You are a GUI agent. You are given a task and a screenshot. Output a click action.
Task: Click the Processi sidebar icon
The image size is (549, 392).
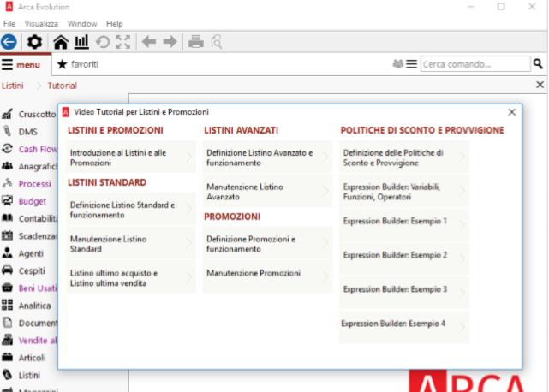click(x=7, y=183)
